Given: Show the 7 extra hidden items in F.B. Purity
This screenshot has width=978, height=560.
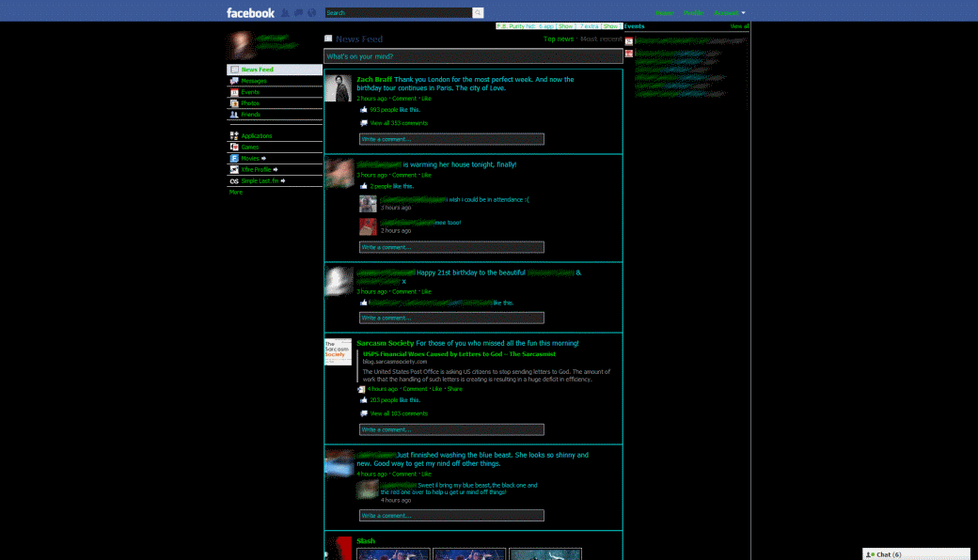Looking at the screenshot, I should [610, 26].
